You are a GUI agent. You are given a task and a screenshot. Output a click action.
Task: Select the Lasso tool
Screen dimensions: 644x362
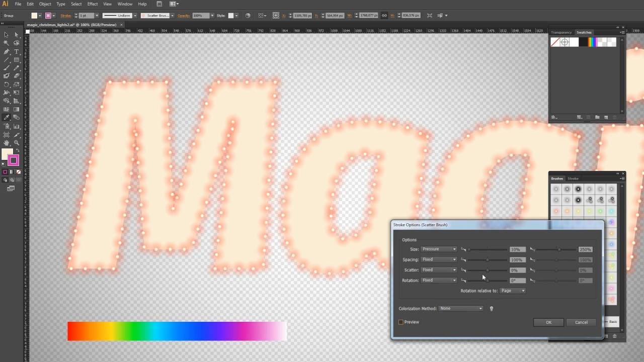[16, 43]
